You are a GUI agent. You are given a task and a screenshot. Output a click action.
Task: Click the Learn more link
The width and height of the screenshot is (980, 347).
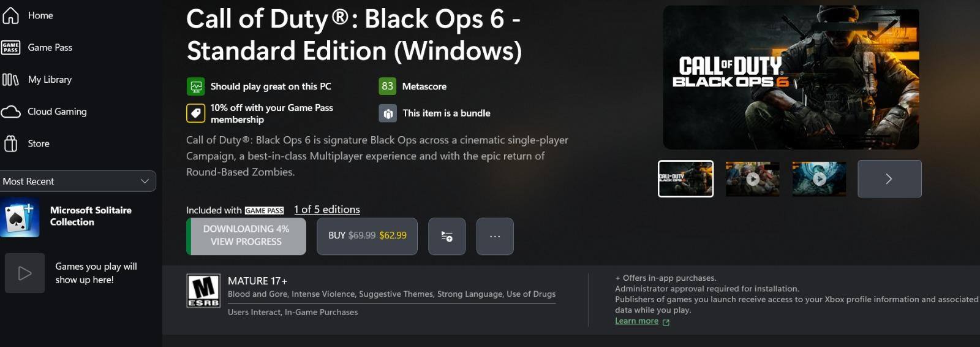(x=637, y=321)
